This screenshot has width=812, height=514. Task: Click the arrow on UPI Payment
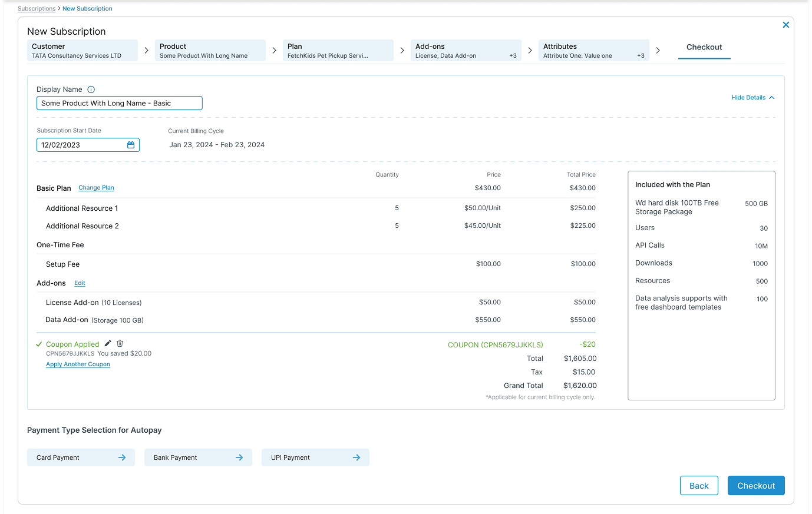(x=357, y=457)
